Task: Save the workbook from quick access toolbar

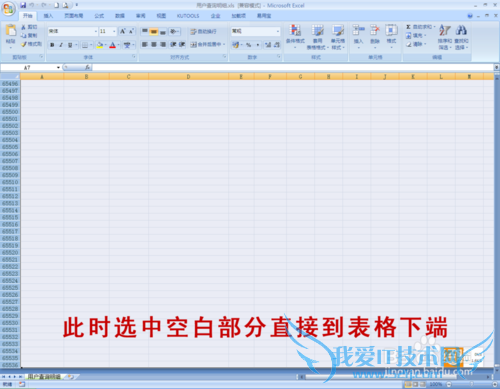Action: click(23, 5)
